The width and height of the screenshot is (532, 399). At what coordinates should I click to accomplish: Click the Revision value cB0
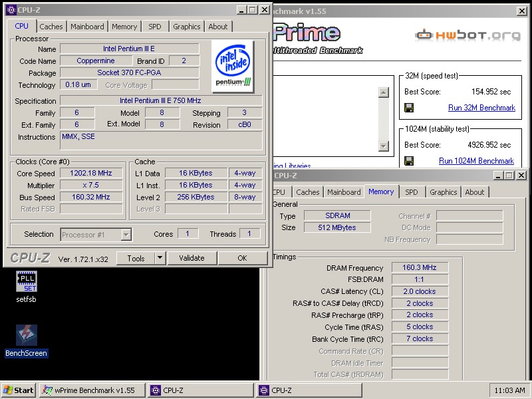point(245,124)
